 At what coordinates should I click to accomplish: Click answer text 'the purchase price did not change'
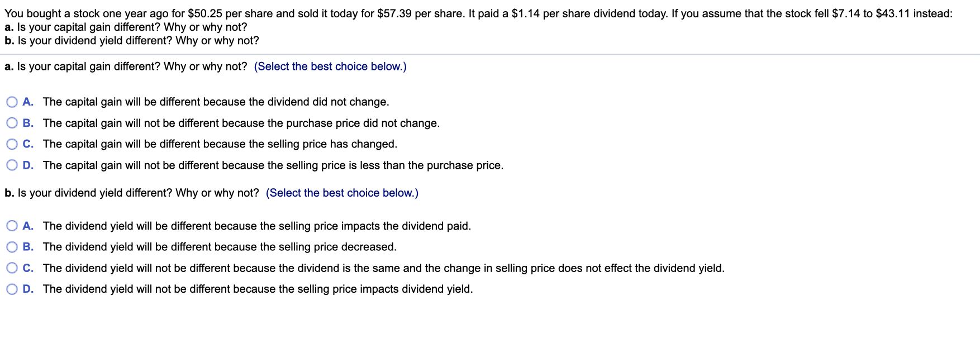pyautogui.click(x=241, y=123)
